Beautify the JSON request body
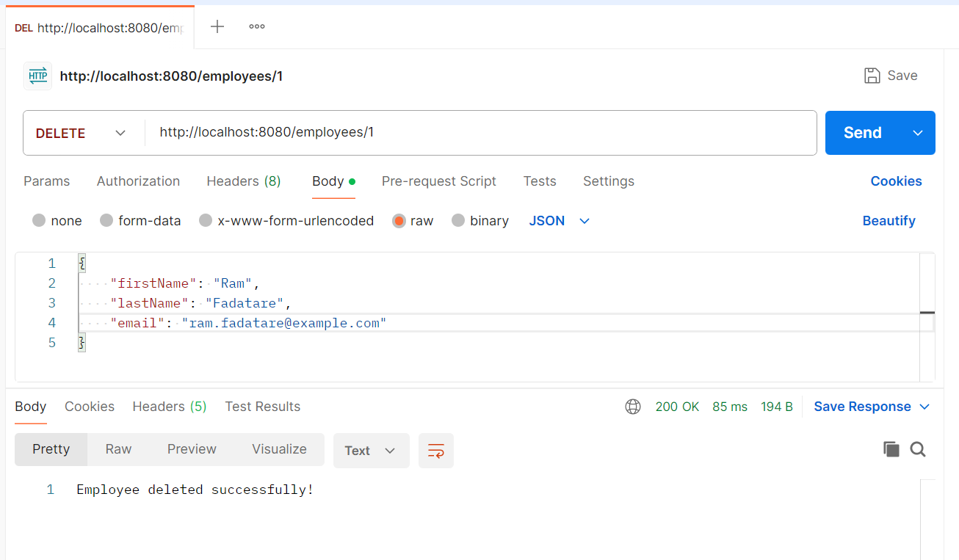The height and width of the screenshot is (560, 959). pyautogui.click(x=889, y=220)
